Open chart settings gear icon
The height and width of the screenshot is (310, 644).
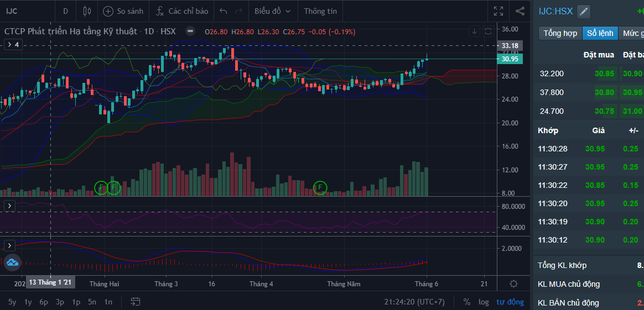[513, 284]
